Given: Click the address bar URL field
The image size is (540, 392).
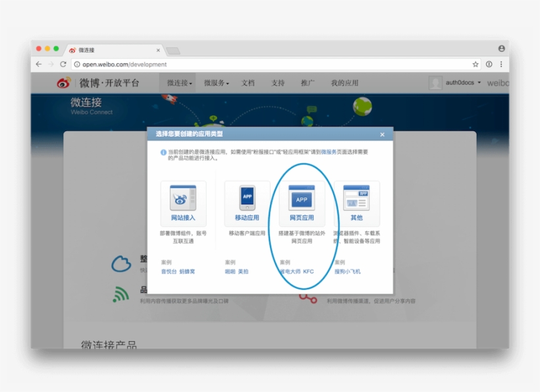Looking at the screenshot, I should click(276, 64).
